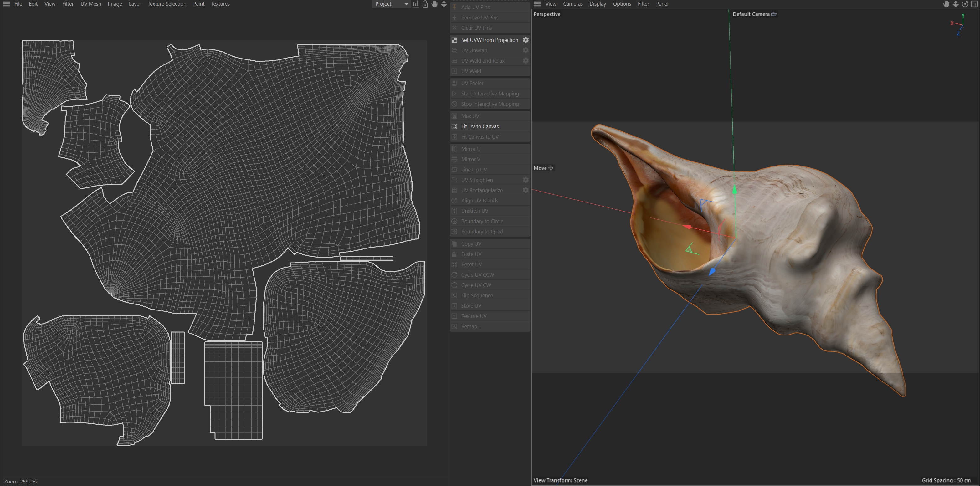Open settings gear for Set UVW from Projection
Viewport: 980px width, 486px height.
[526, 40]
